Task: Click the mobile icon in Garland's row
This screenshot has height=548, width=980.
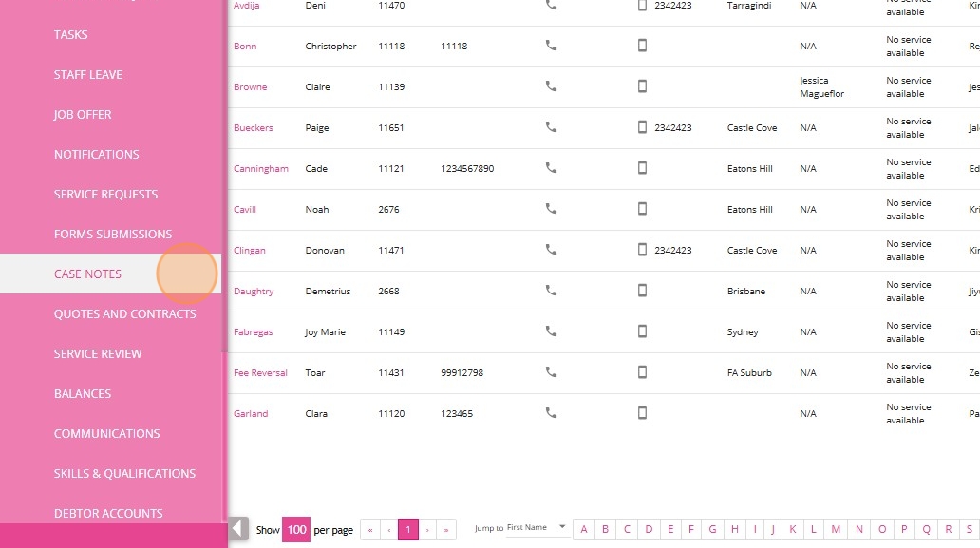Action: (x=642, y=412)
